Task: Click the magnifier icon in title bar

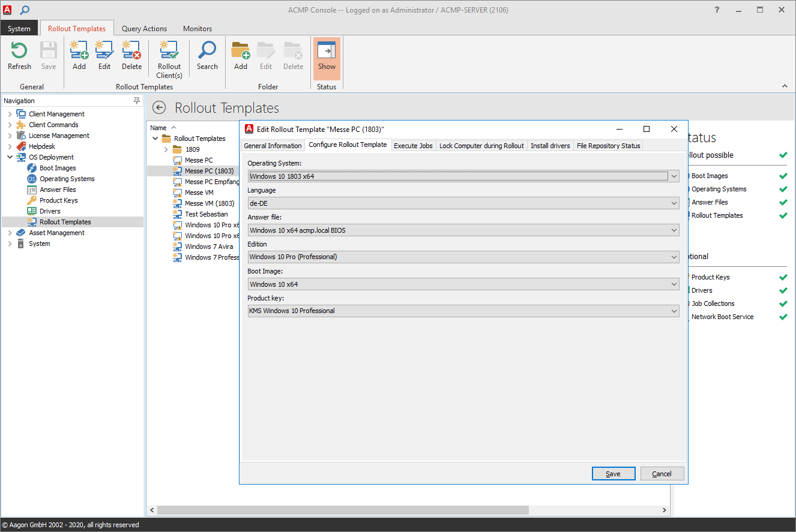Action: point(25,10)
